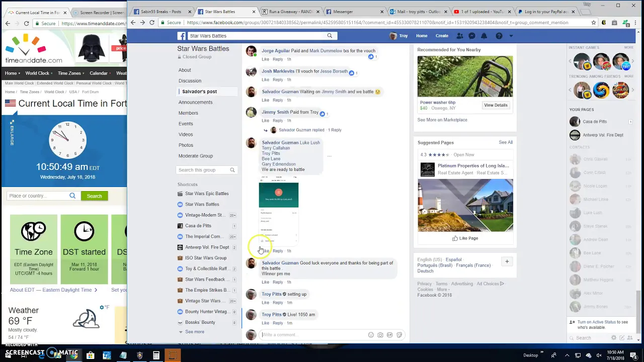The image size is (644, 362).
Task: Open the Snipping tool taskbar icon
Action: coord(173,355)
